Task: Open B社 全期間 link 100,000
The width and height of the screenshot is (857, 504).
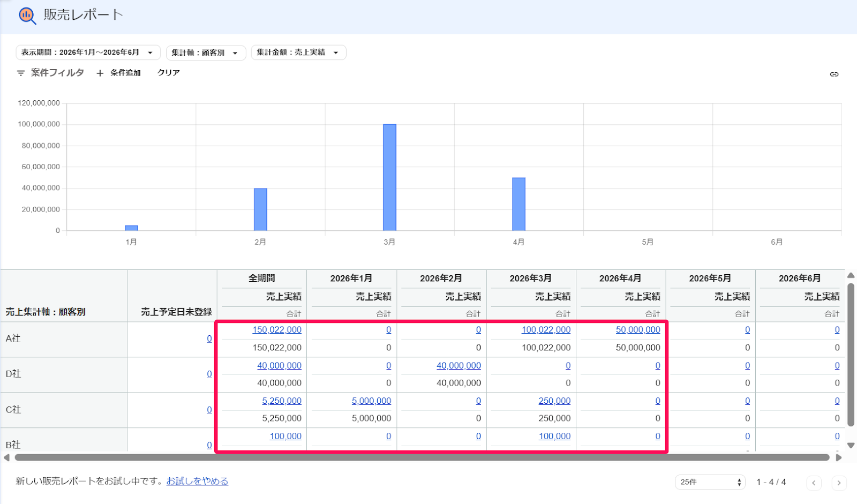Action: click(x=285, y=436)
